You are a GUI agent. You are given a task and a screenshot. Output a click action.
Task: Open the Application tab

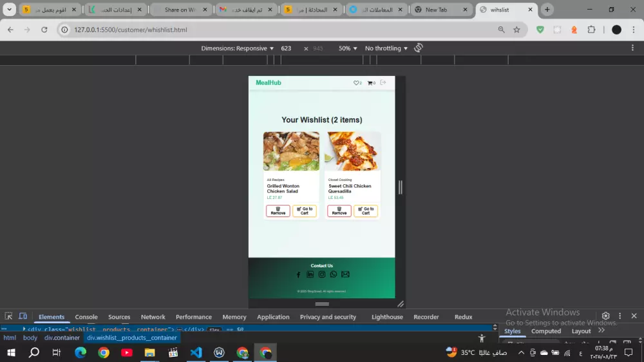click(273, 317)
